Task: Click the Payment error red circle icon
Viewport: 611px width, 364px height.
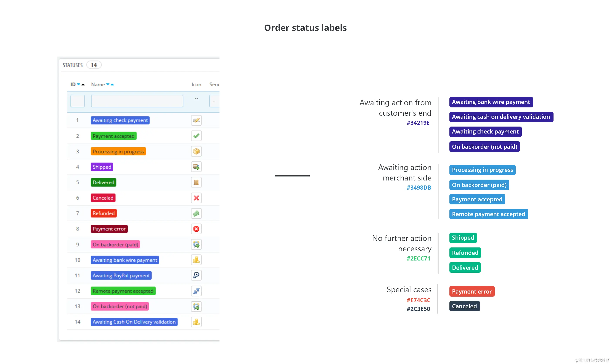Action: coord(196,229)
